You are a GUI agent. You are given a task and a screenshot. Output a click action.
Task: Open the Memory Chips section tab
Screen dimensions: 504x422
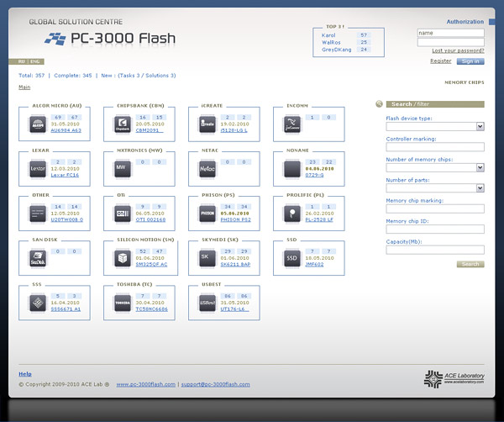[x=464, y=83]
